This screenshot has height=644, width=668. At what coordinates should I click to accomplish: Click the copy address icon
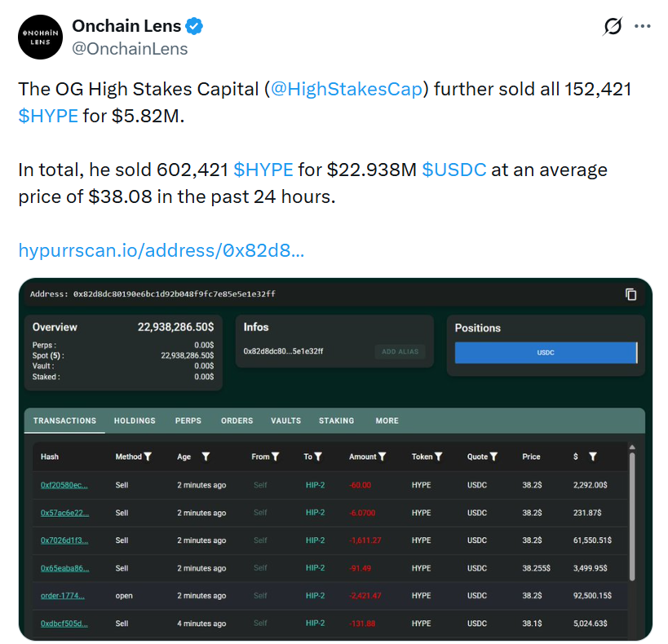[x=630, y=294]
